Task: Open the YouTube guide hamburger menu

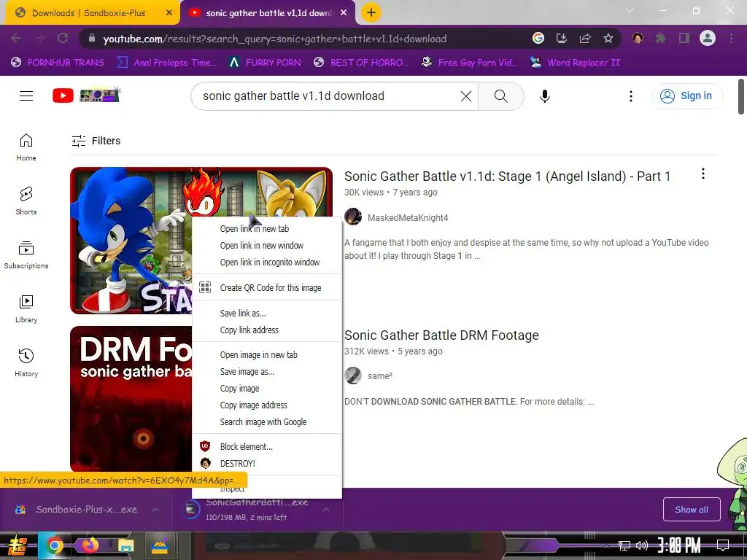Action: 26,96
